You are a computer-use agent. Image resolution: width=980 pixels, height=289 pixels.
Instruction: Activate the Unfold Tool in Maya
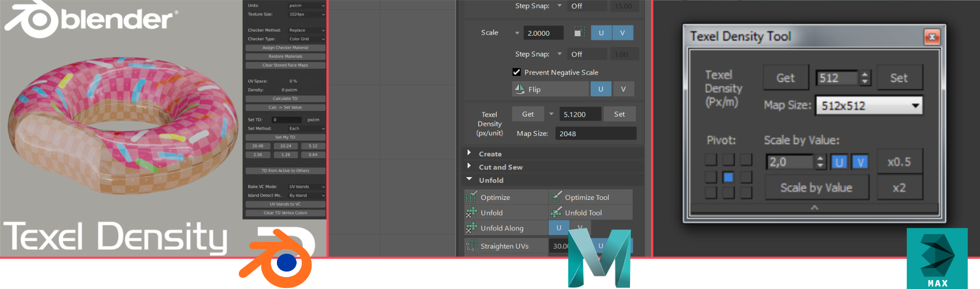coord(591,212)
